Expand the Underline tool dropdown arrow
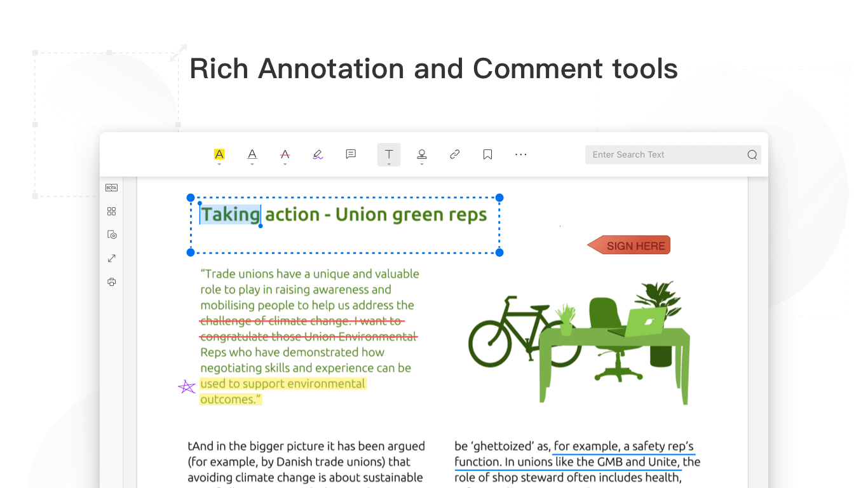Screen dimensions: 868x488 (252, 165)
